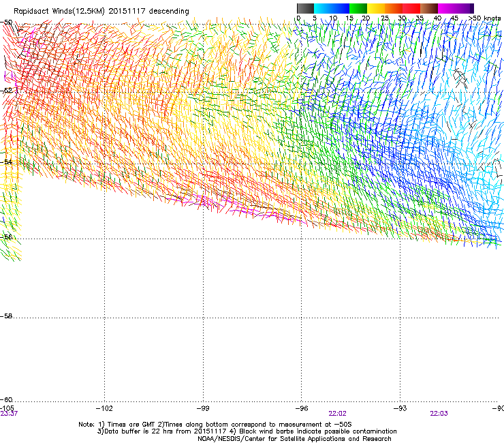Viewport: 504px width, 443px height.
Task: Click the red 30-35 knots legend swatch
Action: click(x=411, y=8)
